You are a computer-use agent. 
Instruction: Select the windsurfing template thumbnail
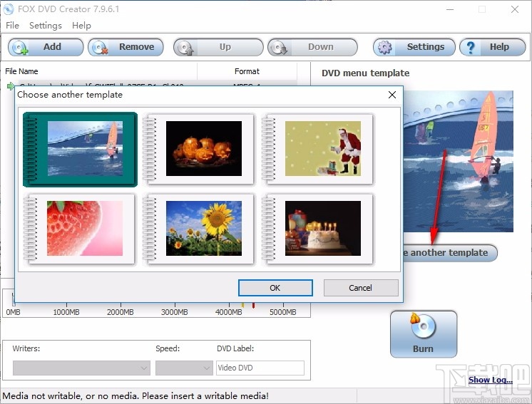point(80,150)
